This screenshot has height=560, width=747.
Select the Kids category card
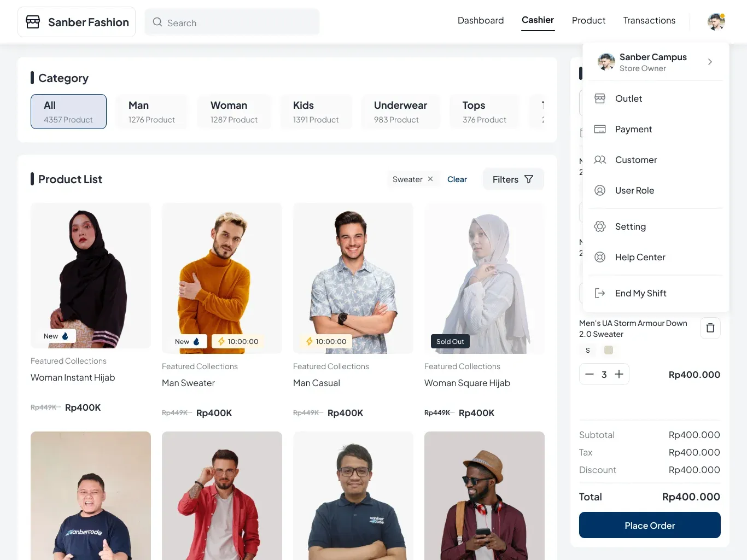(x=316, y=112)
